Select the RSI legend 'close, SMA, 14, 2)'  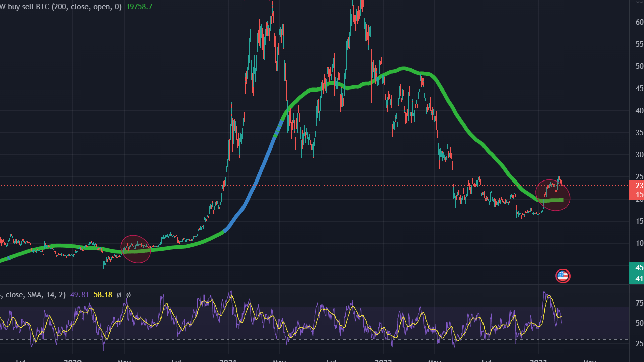34,295
